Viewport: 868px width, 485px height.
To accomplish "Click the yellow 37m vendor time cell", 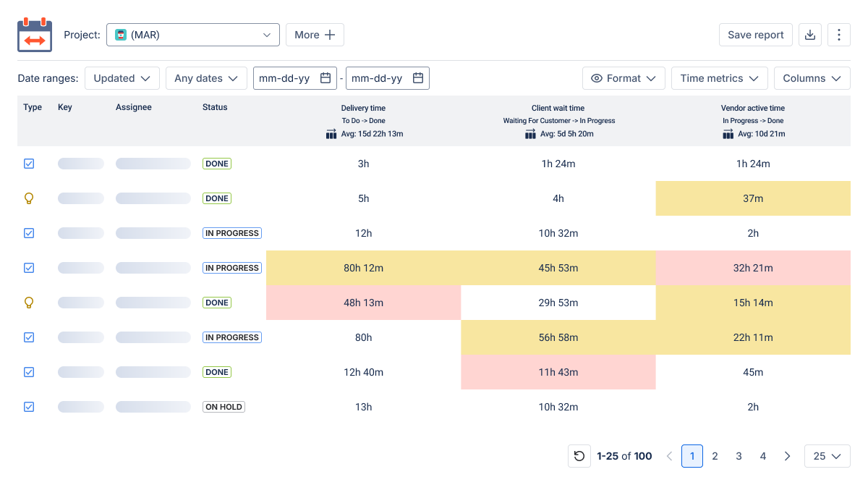I will click(753, 198).
